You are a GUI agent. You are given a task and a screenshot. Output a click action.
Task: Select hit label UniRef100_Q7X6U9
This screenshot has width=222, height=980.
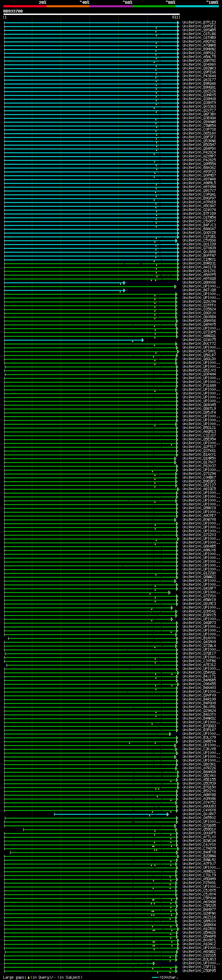coord(199,248)
